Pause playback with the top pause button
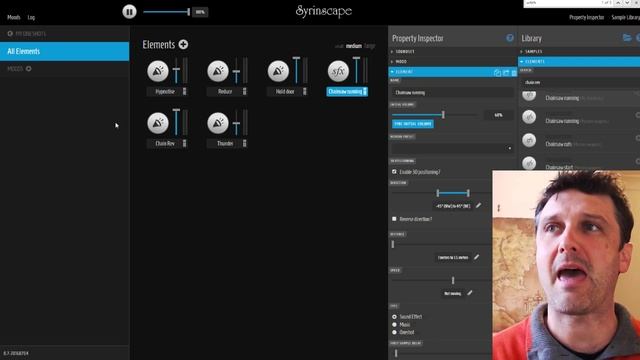Screen dimensions: 640x360 pyautogui.click(x=129, y=12)
